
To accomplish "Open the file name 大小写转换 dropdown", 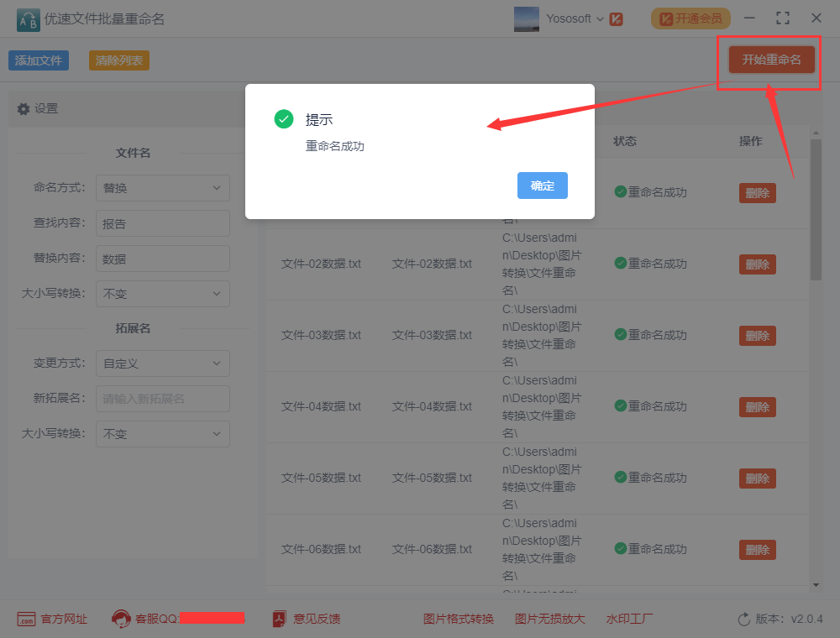I will click(x=163, y=294).
